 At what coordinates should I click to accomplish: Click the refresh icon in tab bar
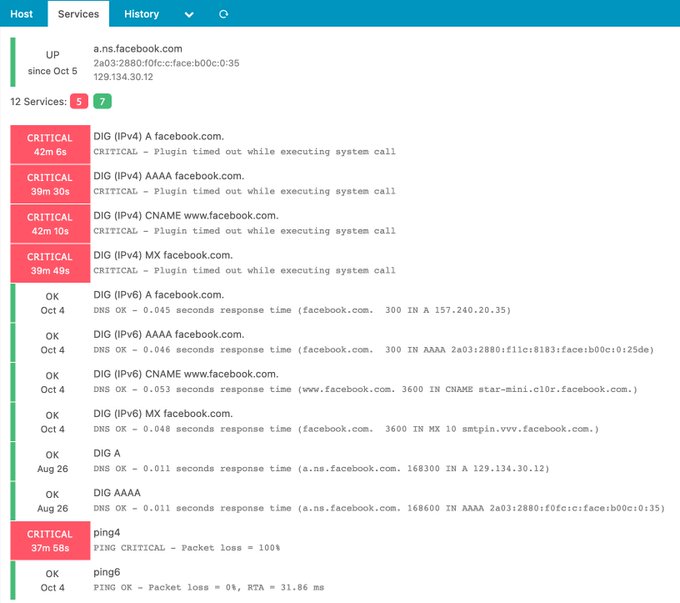223,14
